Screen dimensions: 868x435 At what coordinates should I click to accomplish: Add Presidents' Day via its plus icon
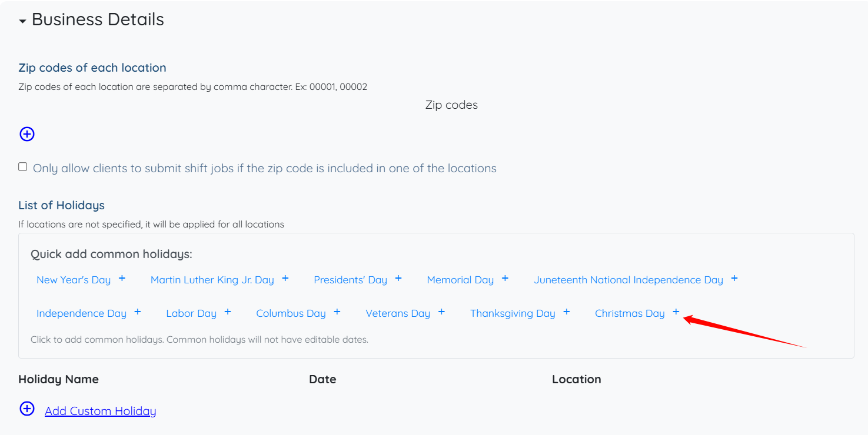click(x=398, y=279)
